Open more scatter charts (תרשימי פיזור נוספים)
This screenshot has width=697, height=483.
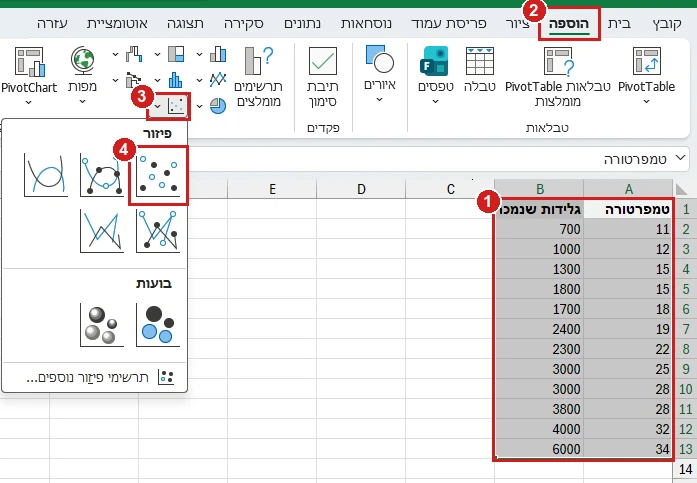pos(100,377)
